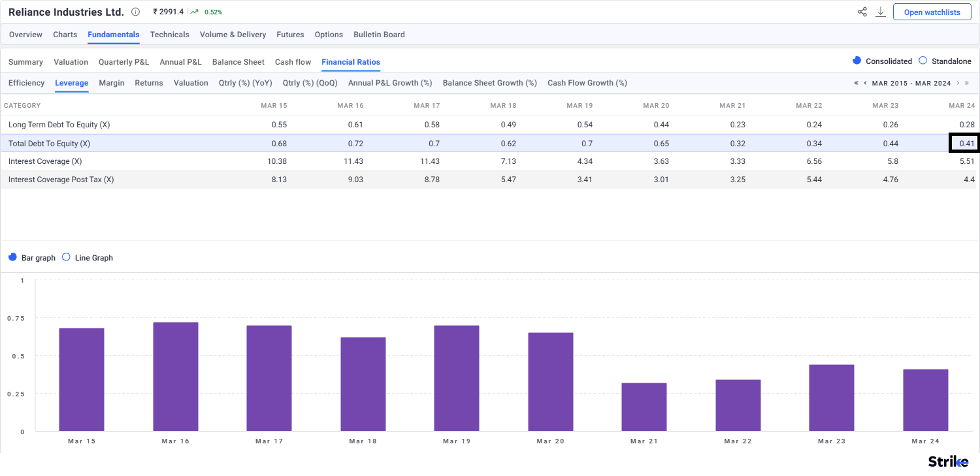Open the Cash flow sub-tab
Screen dimensions: 980x476
[x=293, y=62]
